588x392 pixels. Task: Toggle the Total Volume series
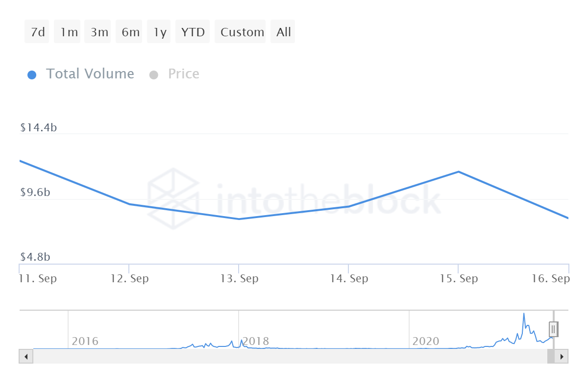90,74
